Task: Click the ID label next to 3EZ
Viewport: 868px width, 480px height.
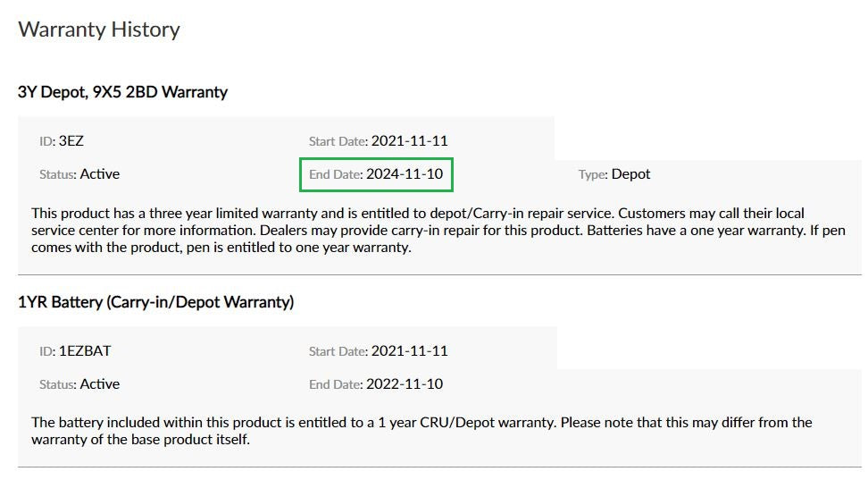Action: coord(47,141)
